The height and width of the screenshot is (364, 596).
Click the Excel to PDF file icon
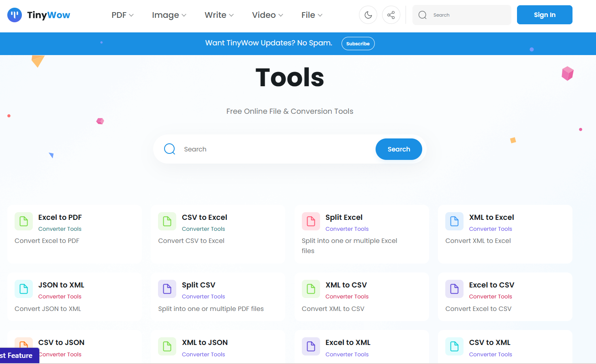tap(24, 221)
